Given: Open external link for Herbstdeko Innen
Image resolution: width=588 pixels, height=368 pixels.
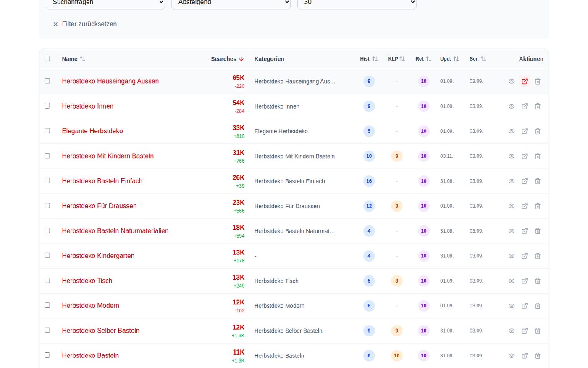Looking at the screenshot, I should (525, 106).
